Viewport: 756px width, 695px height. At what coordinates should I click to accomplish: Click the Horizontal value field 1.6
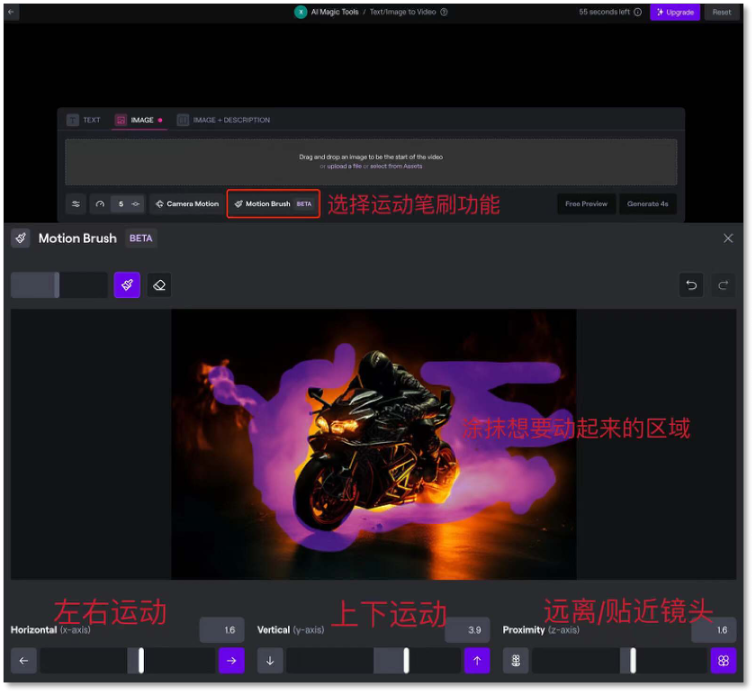click(x=222, y=630)
